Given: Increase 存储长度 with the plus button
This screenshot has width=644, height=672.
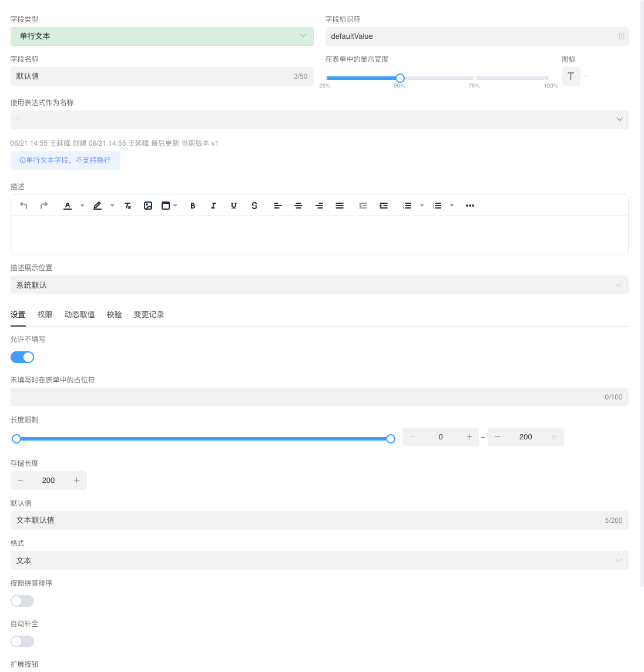Looking at the screenshot, I should [x=76, y=481].
